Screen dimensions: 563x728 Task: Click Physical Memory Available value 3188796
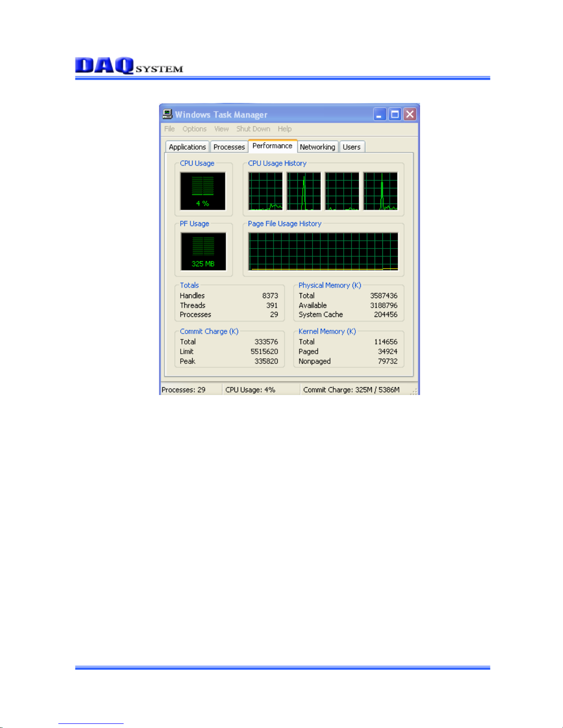click(384, 305)
